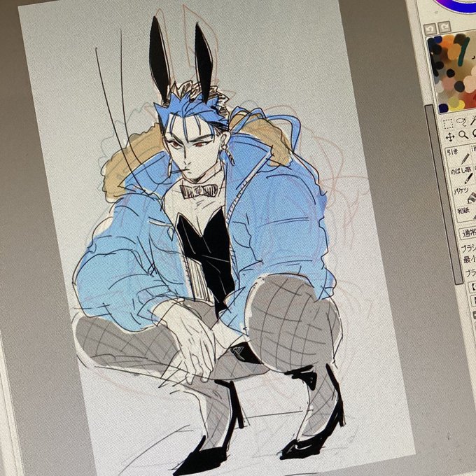Open the 通常 brush mode dropdown
This screenshot has height=476, width=476.
468,233
